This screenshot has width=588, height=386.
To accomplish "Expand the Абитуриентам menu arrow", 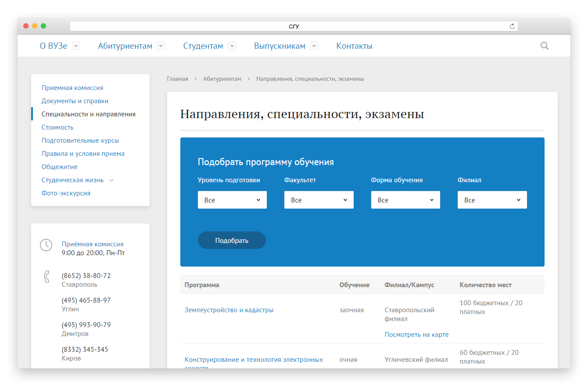I will pos(161,46).
